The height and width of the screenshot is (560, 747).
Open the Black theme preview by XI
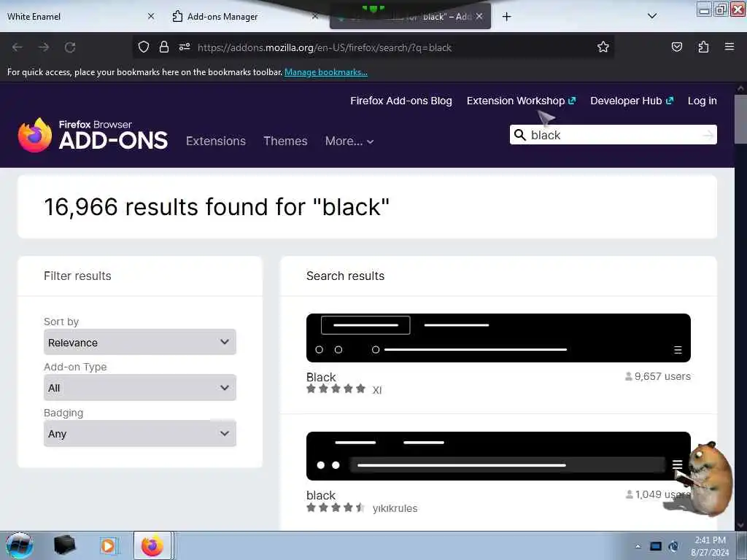coord(498,338)
